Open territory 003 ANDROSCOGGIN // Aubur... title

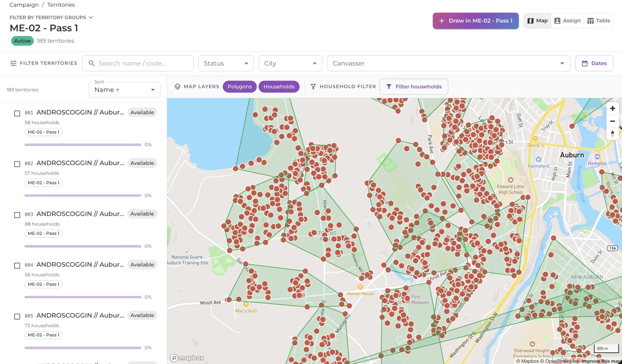point(80,214)
